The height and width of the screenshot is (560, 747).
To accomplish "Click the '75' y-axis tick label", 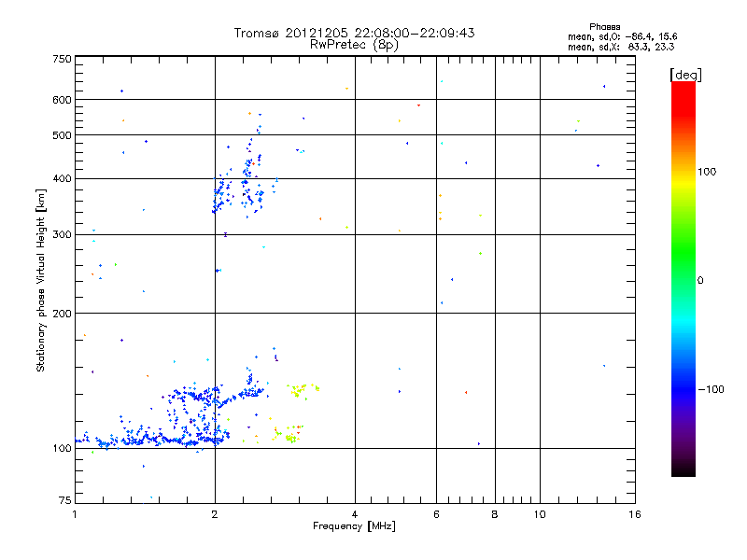I will 65,500.
